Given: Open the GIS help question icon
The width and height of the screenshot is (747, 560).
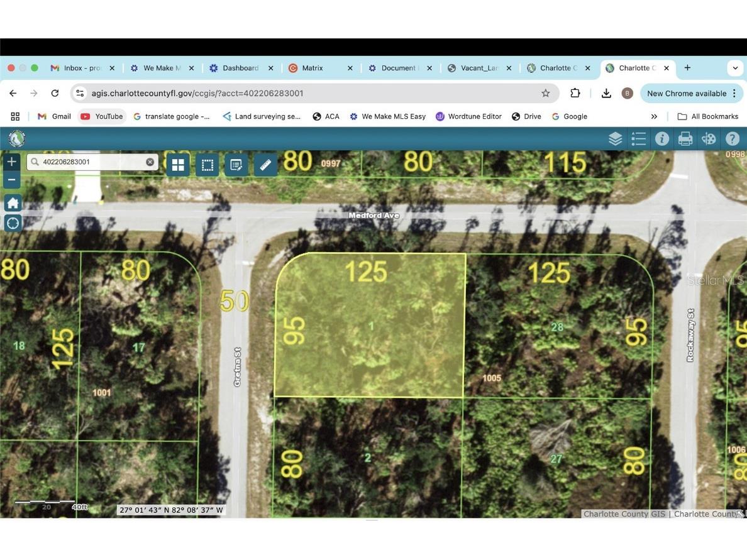Looking at the screenshot, I should (x=732, y=139).
